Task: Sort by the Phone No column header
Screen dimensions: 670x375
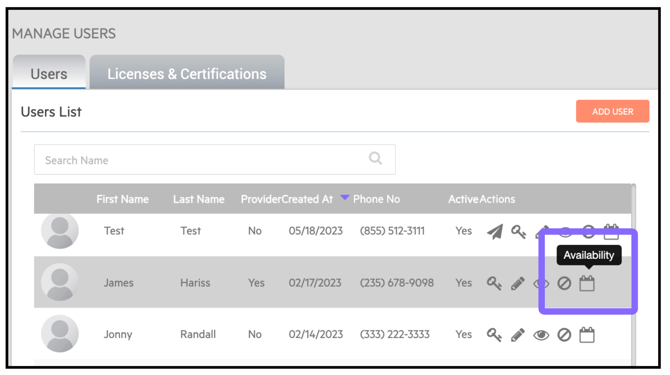Action: [376, 199]
